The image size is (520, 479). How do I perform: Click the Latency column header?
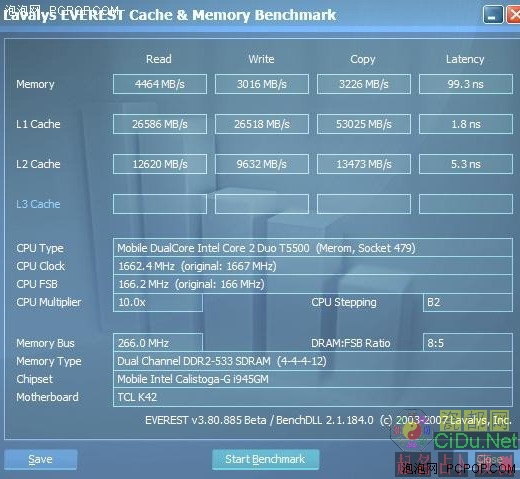tap(465, 59)
